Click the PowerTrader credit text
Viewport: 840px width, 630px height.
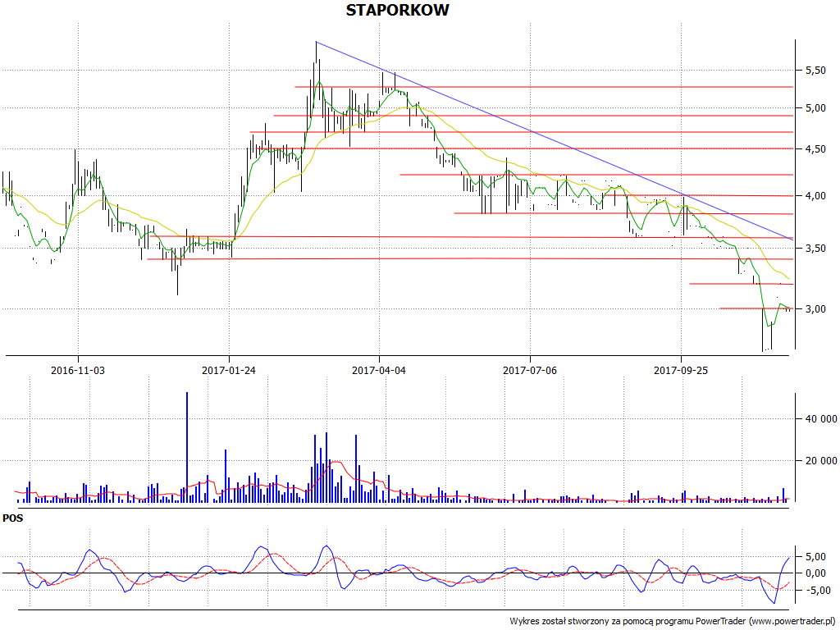pyautogui.click(x=672, y=622)
